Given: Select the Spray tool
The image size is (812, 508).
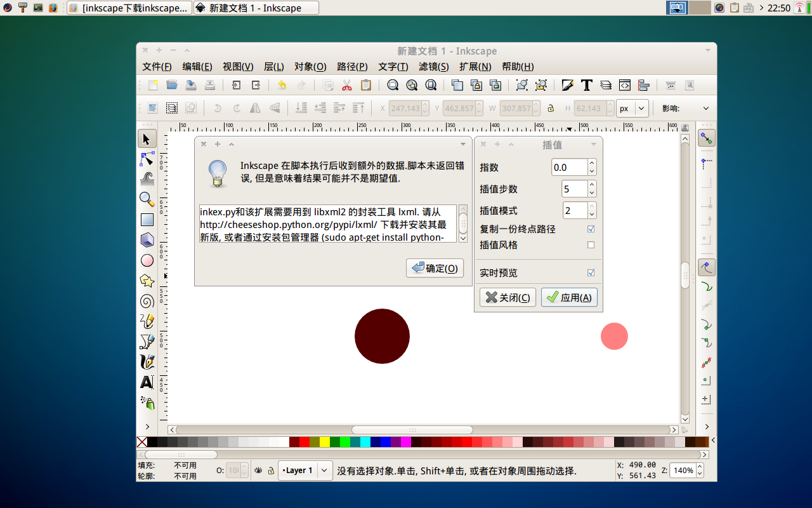Looking at the screenshot, I should pyautogui.click(x=147, y=403).
